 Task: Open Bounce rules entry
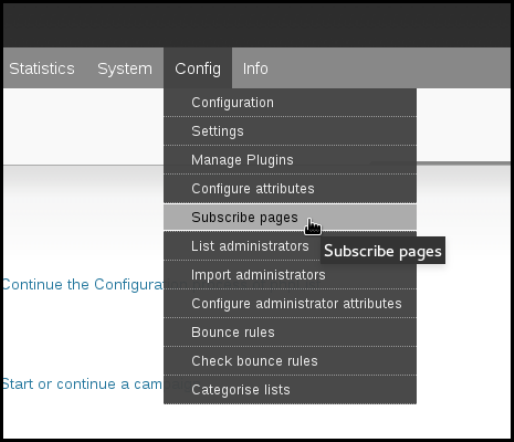[x=290, y=332]
